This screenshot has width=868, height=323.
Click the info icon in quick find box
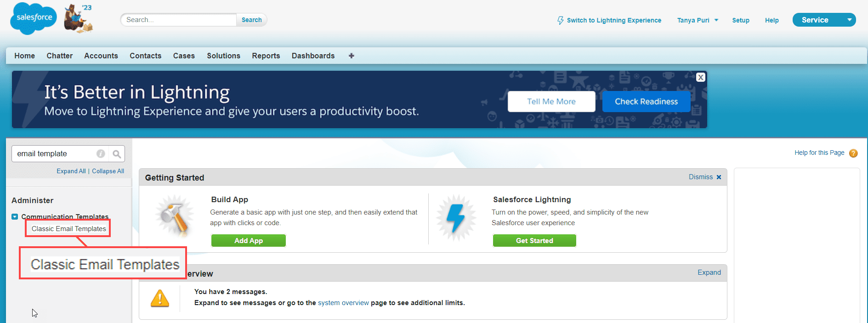pos(101,154)
